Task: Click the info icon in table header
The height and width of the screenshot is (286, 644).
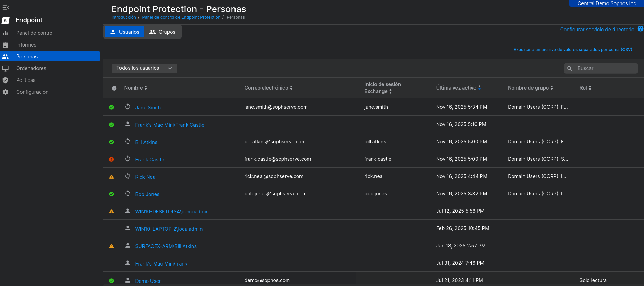Action: [114, 88]
